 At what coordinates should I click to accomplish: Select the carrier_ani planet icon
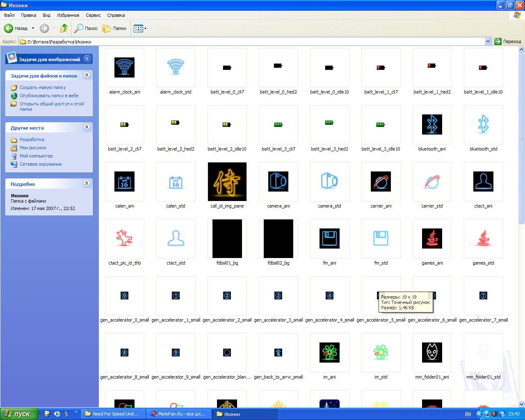pyautogui.click(x=381, y=182)
